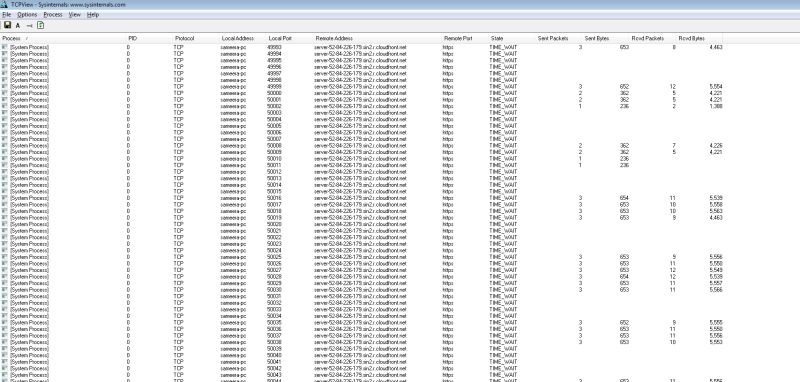The height and width of the screenshot is (382, 800).
Task: Sort by the Sent Packets column header
Action: tap(553, 38)
